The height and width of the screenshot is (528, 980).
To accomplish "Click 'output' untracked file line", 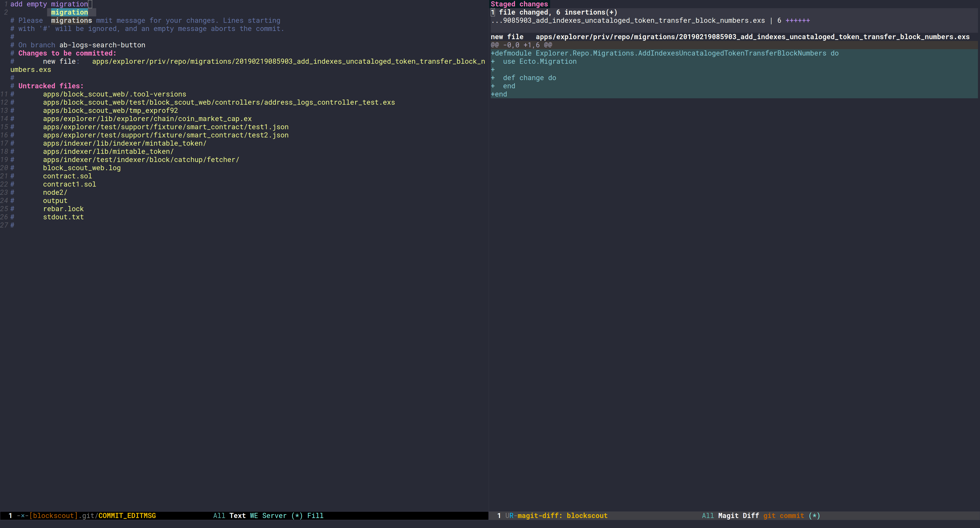I will [55, 200].
